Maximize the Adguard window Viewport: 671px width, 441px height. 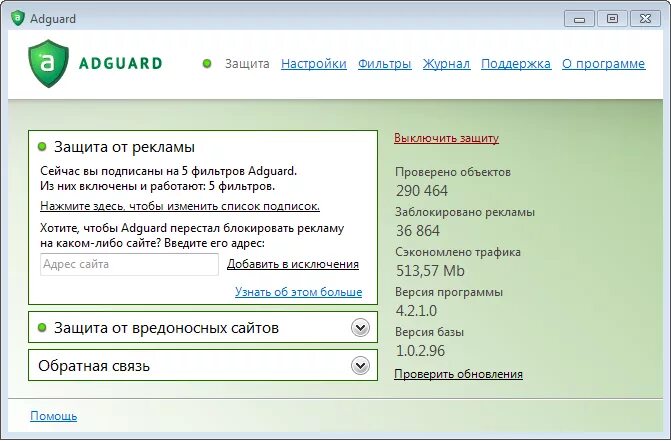[x=612, y=19]
